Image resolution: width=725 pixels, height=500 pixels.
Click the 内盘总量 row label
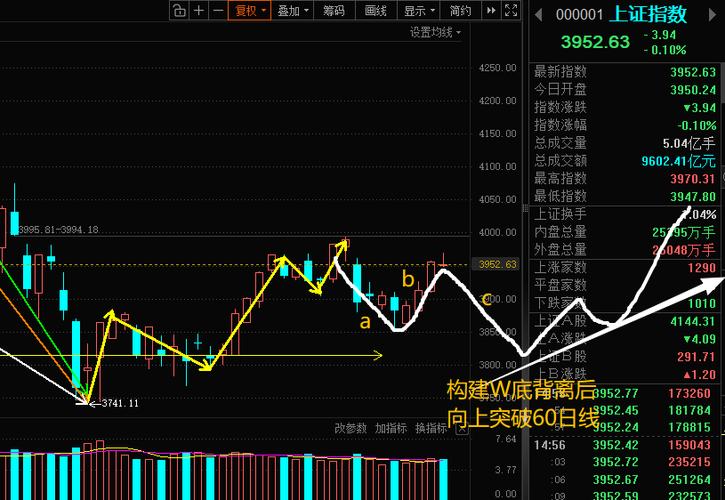(560, 232)
